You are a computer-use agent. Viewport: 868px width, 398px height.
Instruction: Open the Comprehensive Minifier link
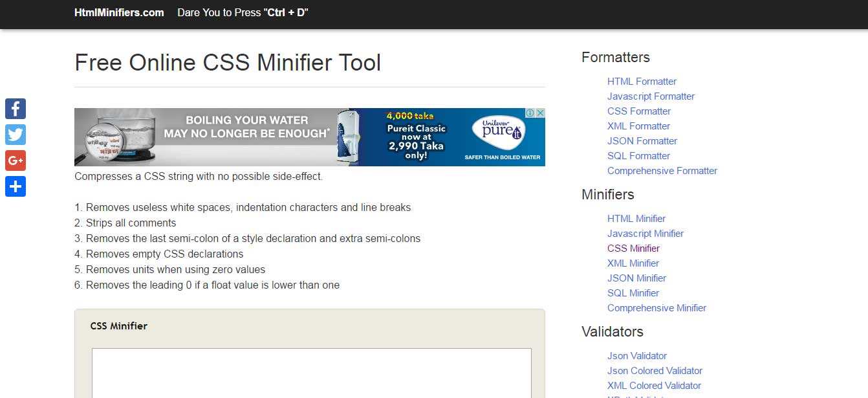click(656, 308)
